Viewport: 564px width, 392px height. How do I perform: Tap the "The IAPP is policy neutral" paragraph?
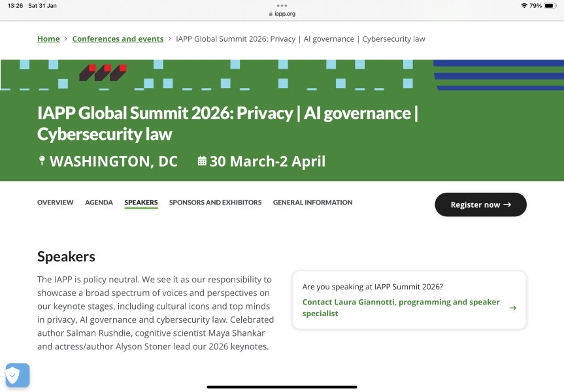pos(156,313)
